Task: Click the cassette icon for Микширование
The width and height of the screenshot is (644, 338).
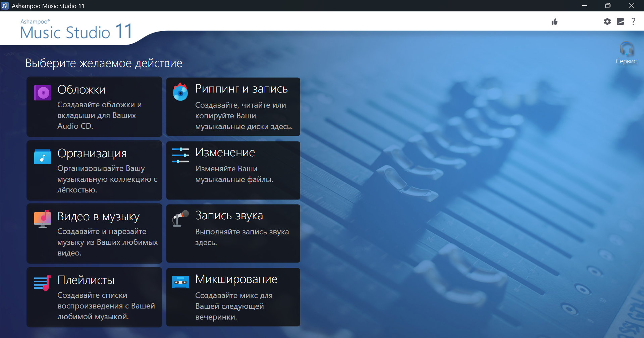Action: [x=180, y=282]
